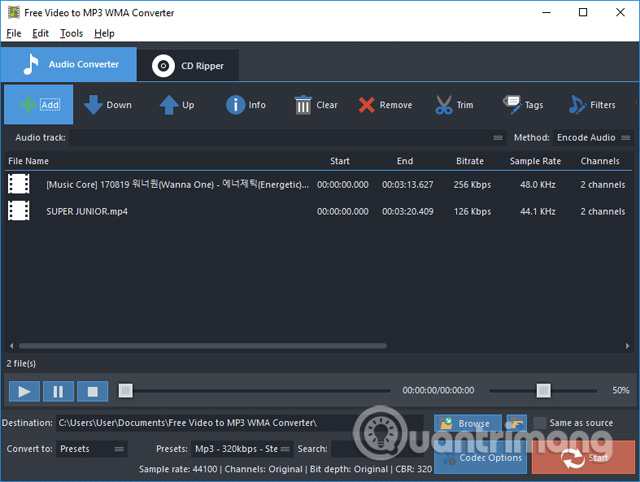Click the playback position slider handle
The height and width of the screenshot is (482, 640).
tap(125, 391)
